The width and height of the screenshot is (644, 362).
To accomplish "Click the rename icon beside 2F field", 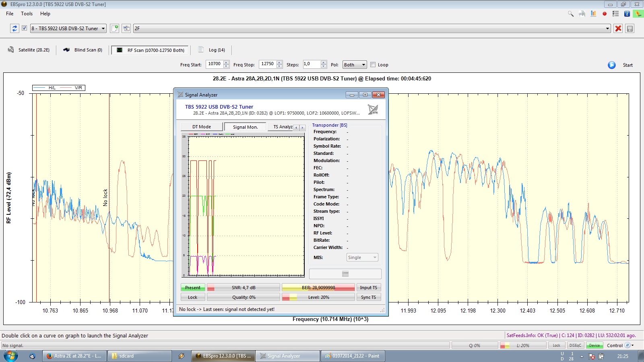I will click(x=126, y=29).
